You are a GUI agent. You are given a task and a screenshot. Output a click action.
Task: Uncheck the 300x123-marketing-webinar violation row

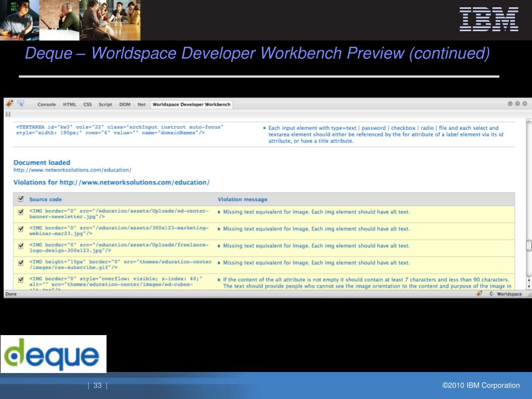click(21, 229)
